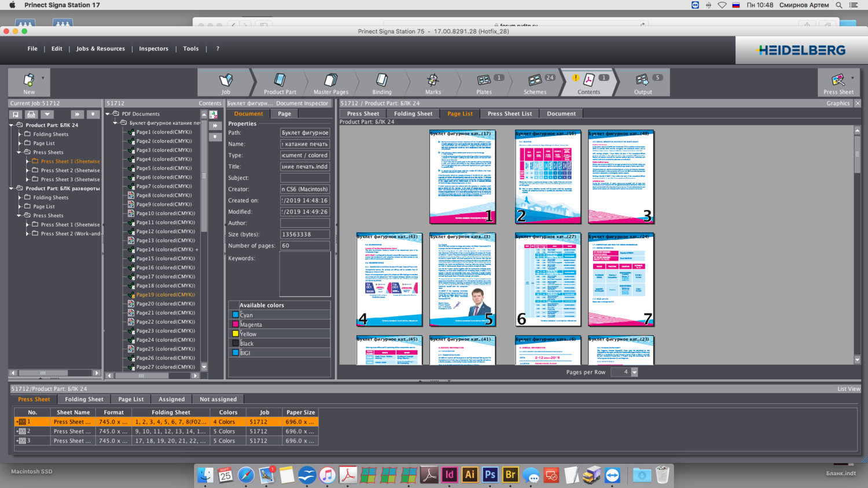Open the Not assigned tab in bottom list
868x488 pixels.
tap(218, 400)
